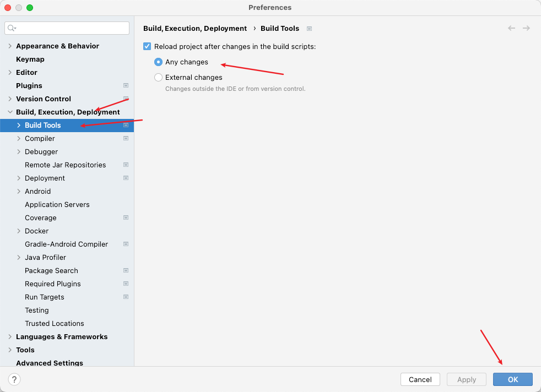541x392 pixels.
Task: Select Application Servers in the tree
Action: [x=57, y=204]
